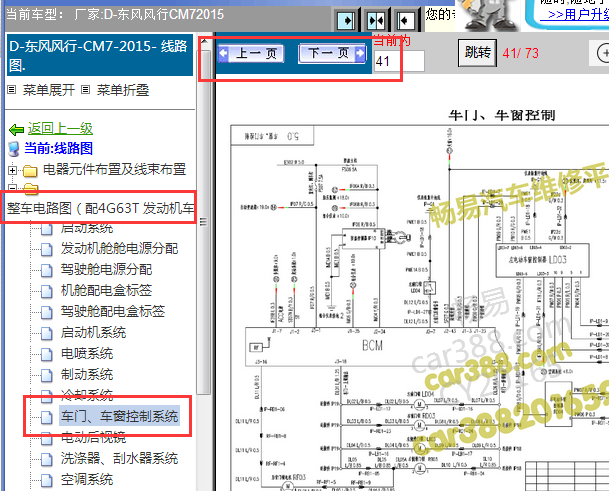This screenshot has width=609, height=491.
Task: Open 冷却系统 page
Action: coord(87,395)
